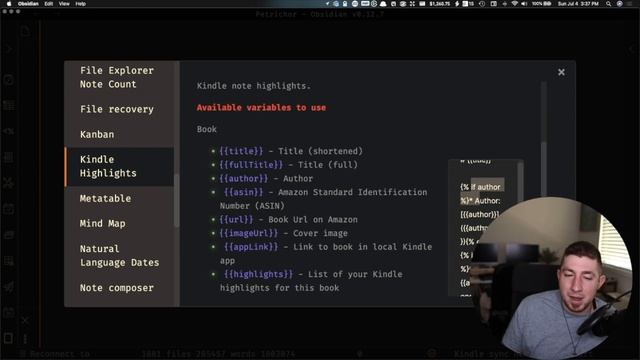Viewport: 640px width, 360px height.
Task: Click the red macOS window close button
Action: click(x=4, y=11)
